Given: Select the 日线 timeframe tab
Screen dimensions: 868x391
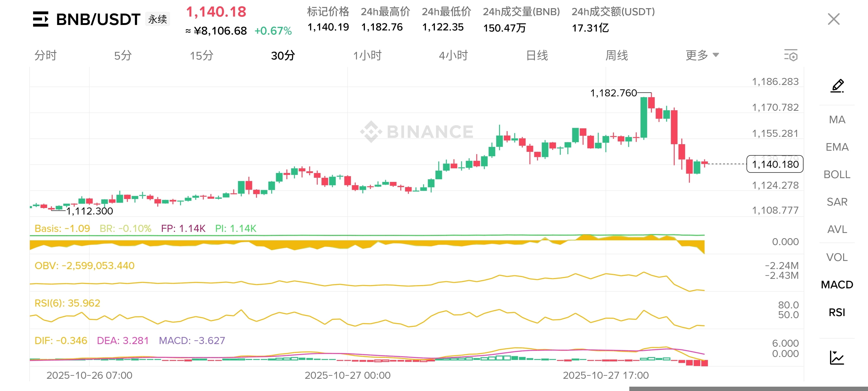Looking at the screenshot, I should [x=537, y=55].
